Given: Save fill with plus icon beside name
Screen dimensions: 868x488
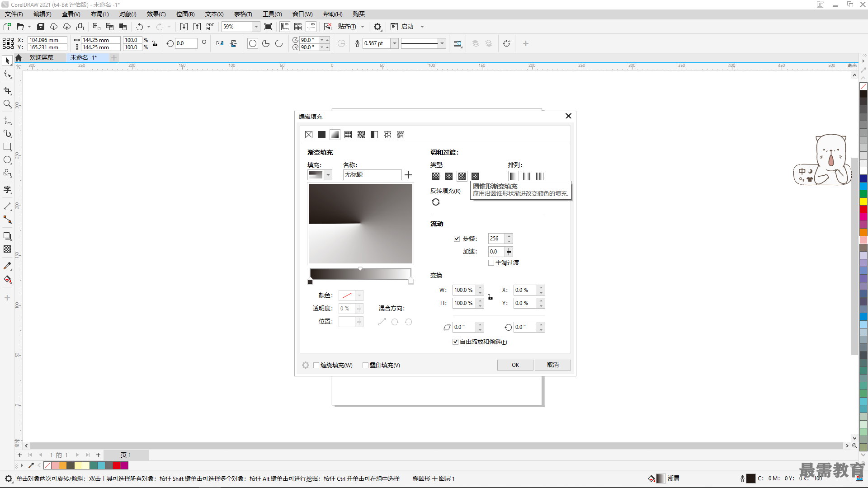Looking at the screenshot, I should pyautogui.click(x=408, y=175).
